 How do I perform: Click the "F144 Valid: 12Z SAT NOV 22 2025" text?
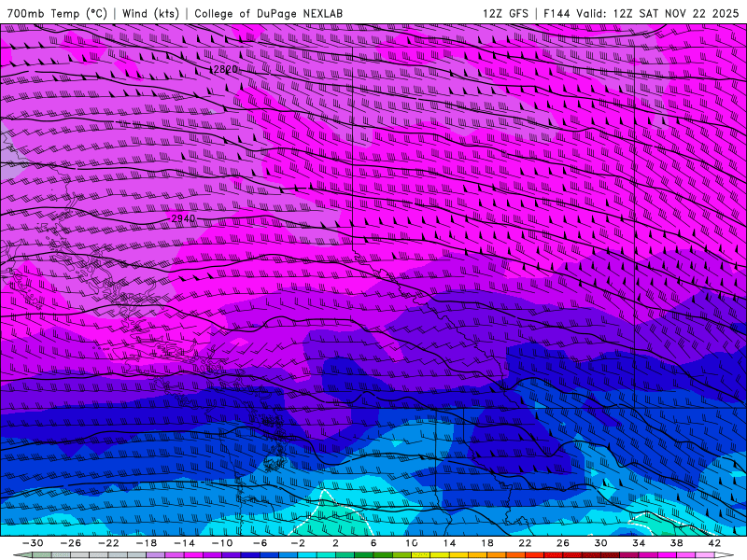[x=641, y=14]
